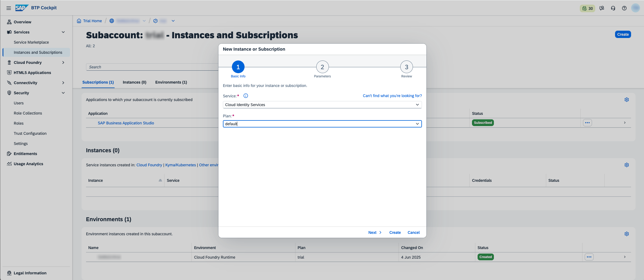Click the feedback chat icon in header
This screenshot has height=280, width=644.
(602, 8)
